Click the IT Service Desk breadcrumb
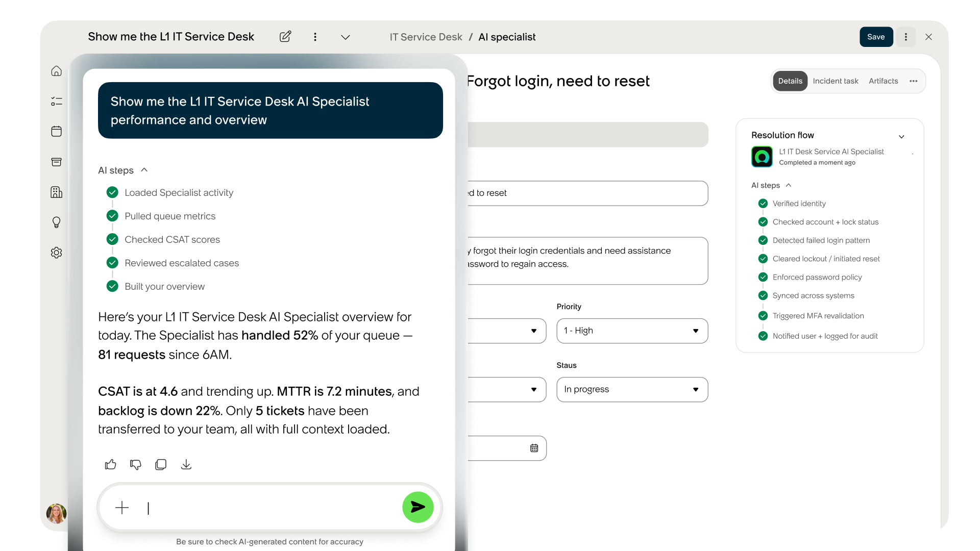980x551 pixels. point(426,37)
